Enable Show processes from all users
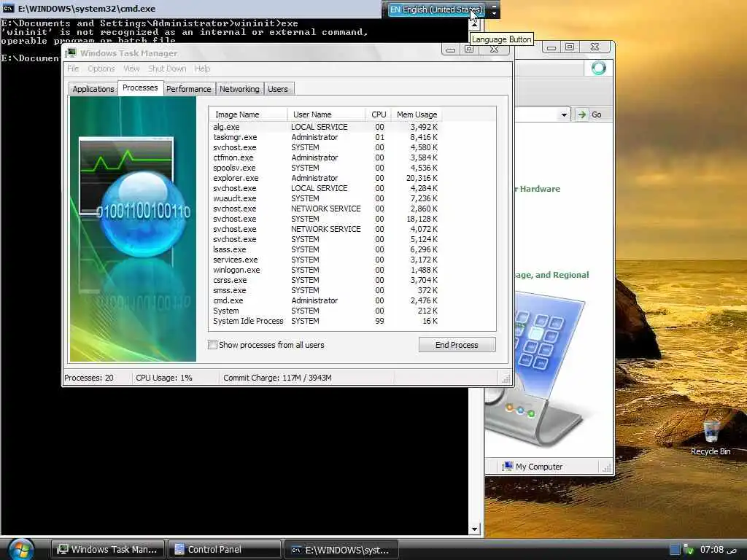 click(x=212, y=345)
